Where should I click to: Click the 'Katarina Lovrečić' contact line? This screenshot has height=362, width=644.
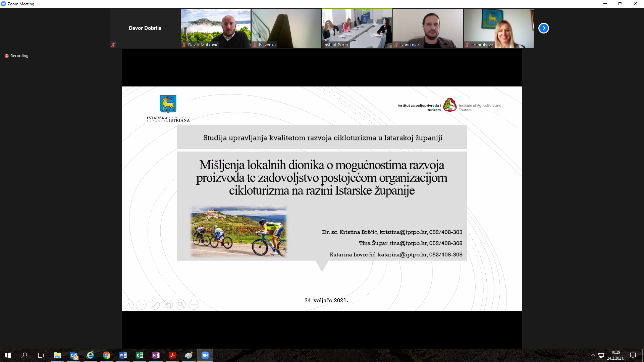pos(396,254)
